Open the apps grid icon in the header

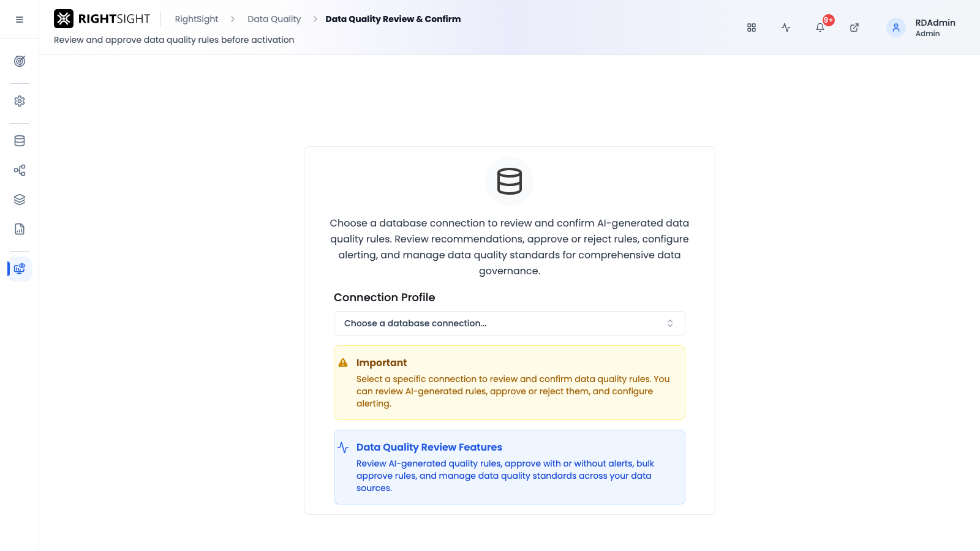[752, 28]
